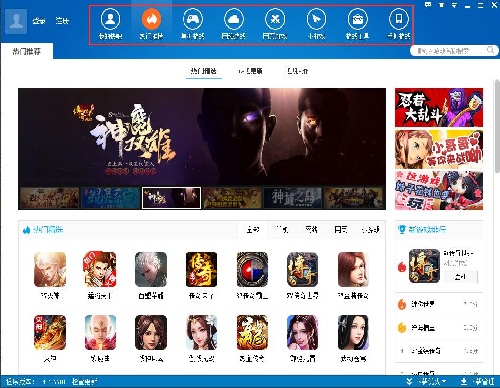Open the third-ranked game with yellow flame

click(439, 328)
